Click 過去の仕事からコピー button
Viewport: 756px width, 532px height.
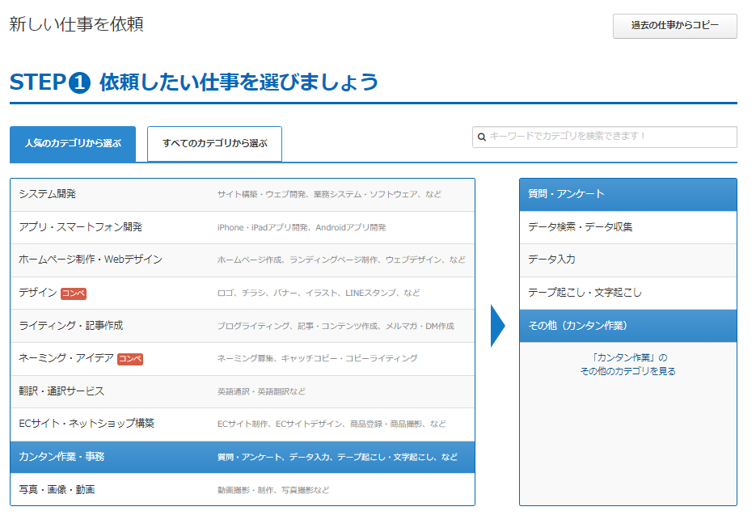(x=674, y=26)
